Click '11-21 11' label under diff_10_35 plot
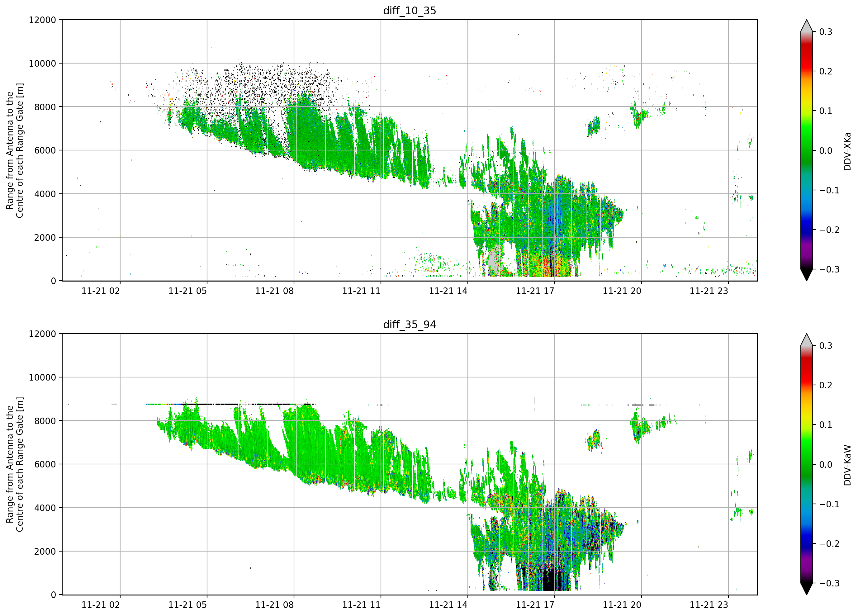 (x=361, y=291)
